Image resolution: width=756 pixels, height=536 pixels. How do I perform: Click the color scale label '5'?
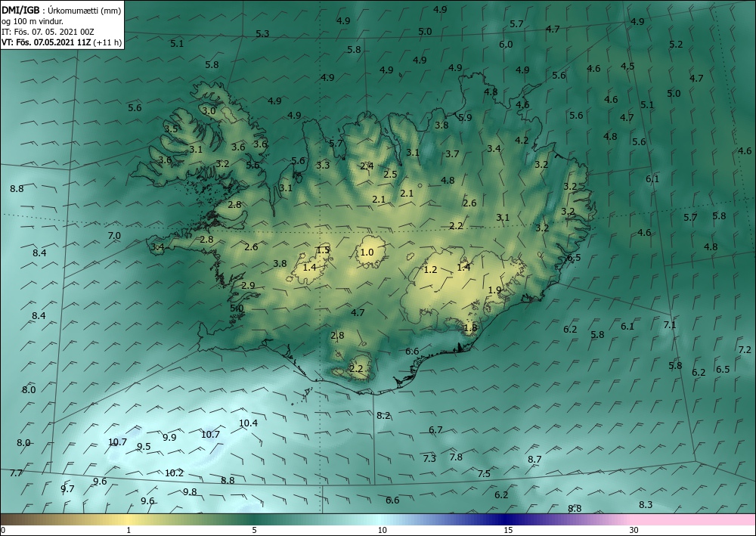(254, 531)
